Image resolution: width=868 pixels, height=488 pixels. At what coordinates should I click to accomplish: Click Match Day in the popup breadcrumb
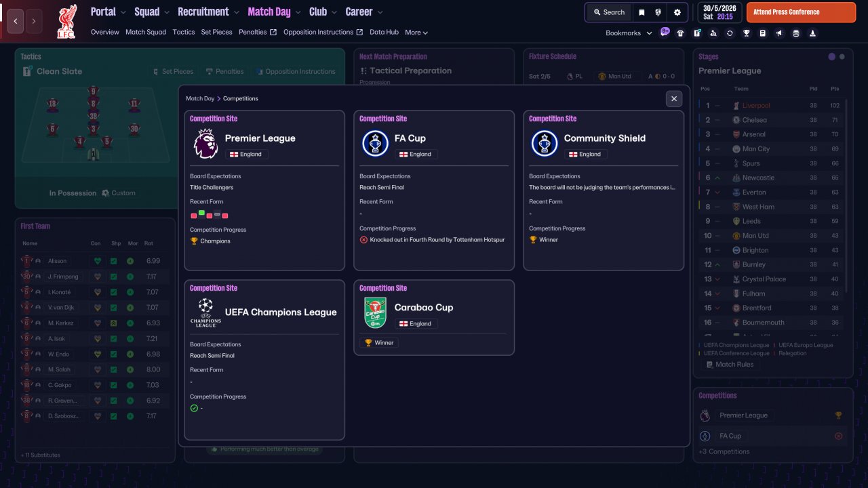click(x=200, y=99)
